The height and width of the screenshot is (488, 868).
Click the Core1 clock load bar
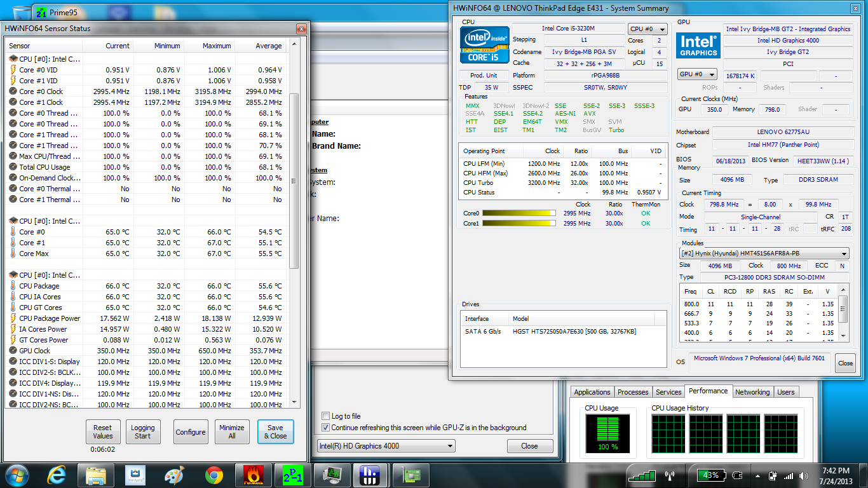(519, 224)
